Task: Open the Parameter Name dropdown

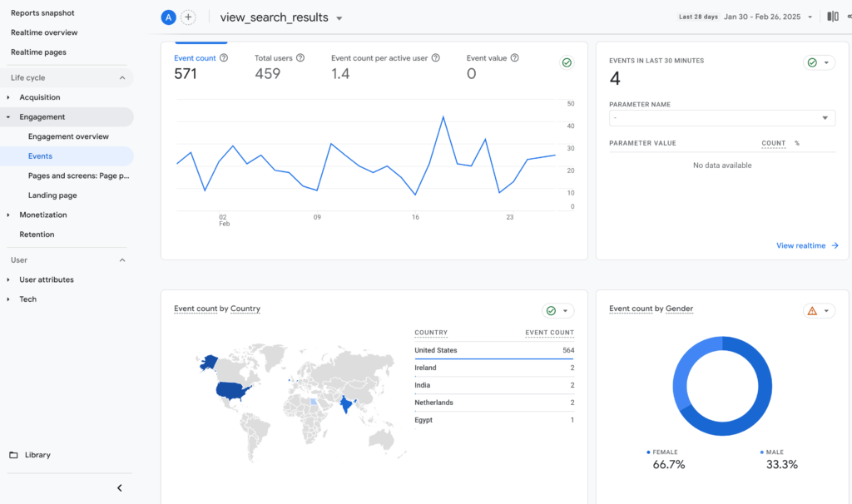Action: coord(721,118)
